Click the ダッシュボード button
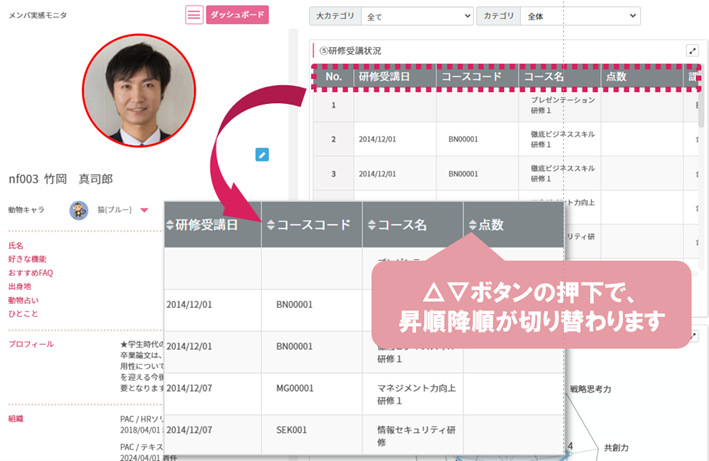 pos(237,15)
